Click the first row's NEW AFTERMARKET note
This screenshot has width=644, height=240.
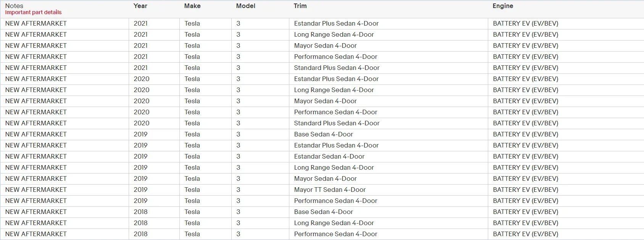[x=36, y=23]
